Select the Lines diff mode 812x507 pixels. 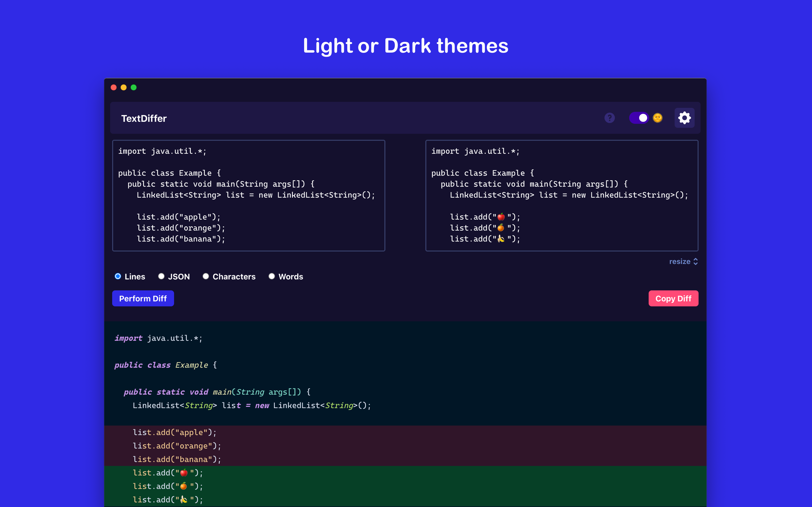(x=118, y=276)
